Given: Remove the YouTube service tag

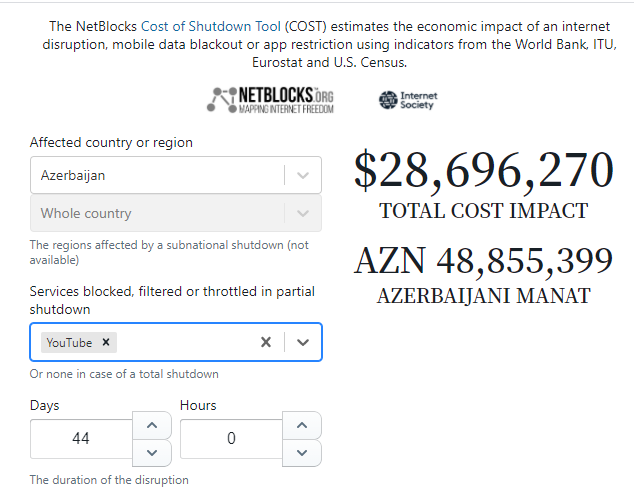Looking at the screenshot, I should pos(106,342).
